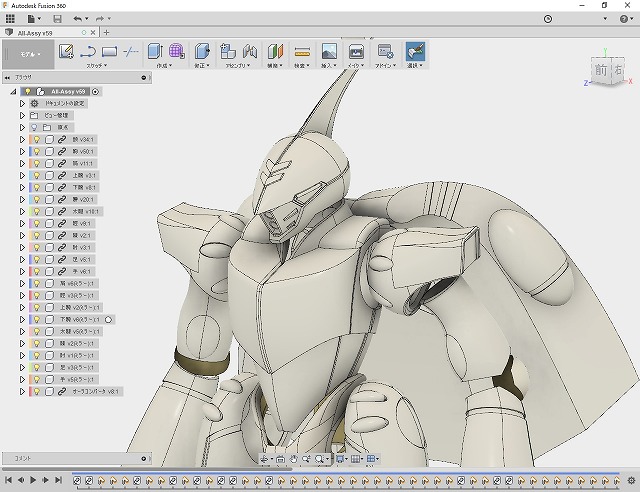Jump timeline to the beginning

pyautogui.click(x=8, y=480)
